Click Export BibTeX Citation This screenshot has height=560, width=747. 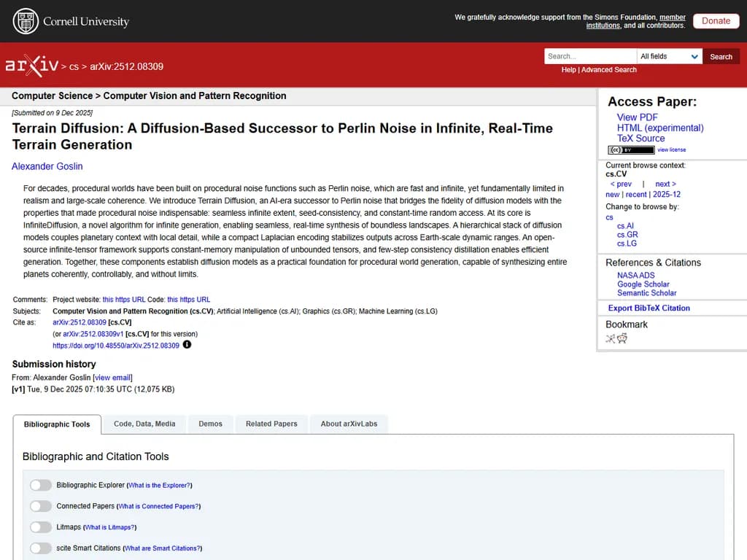649,308
